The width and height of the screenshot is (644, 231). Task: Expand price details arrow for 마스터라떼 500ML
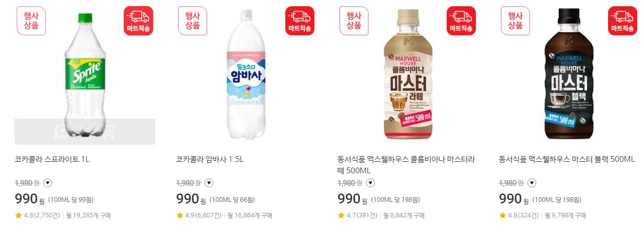(x=370, y=183)
